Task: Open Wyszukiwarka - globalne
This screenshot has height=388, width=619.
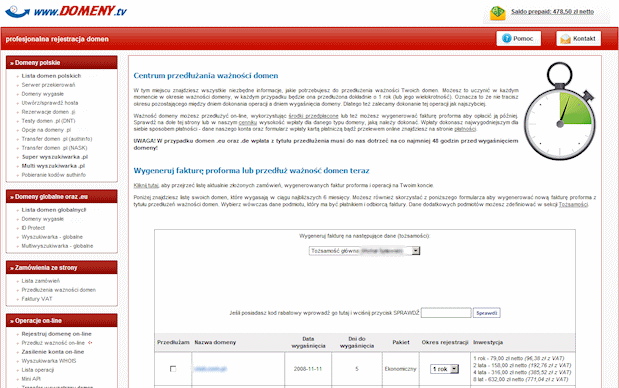Action: click(x=52, y=237)
